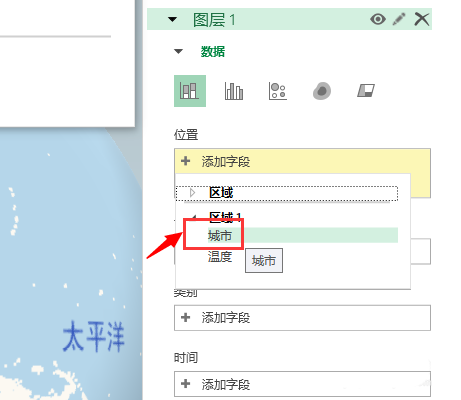Choose the 温度 field from list

click(220, 257)
